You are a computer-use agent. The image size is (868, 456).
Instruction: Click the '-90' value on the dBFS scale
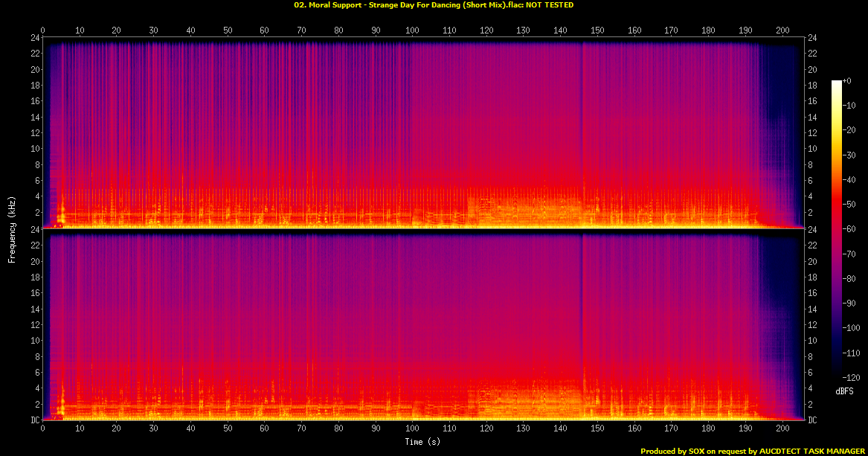point(849,304)
